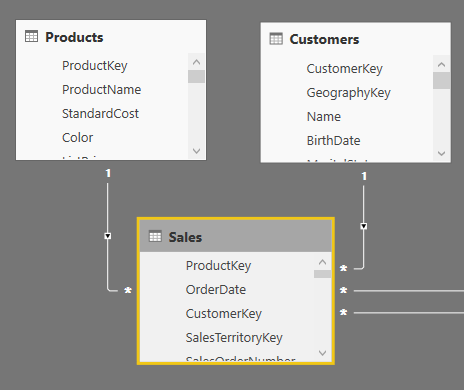Click the Customers table icon
464x390 pixels.
point(276,39)
